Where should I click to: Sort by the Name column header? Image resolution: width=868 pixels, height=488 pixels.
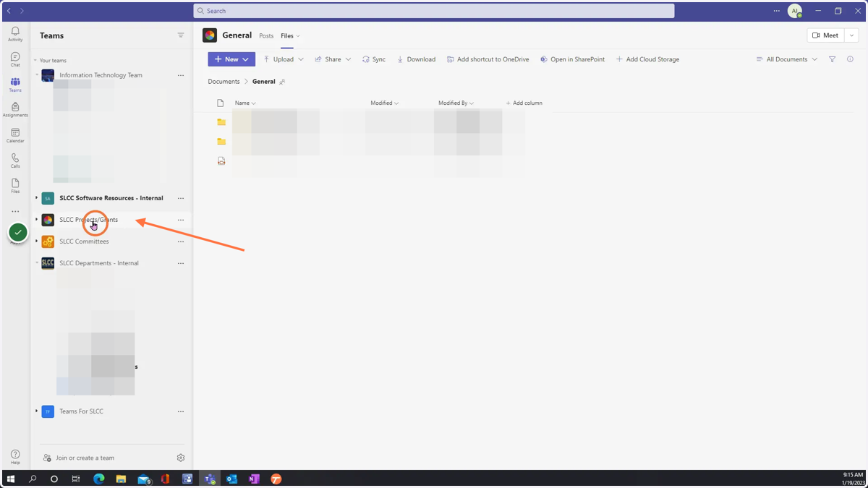coord(245,103)
